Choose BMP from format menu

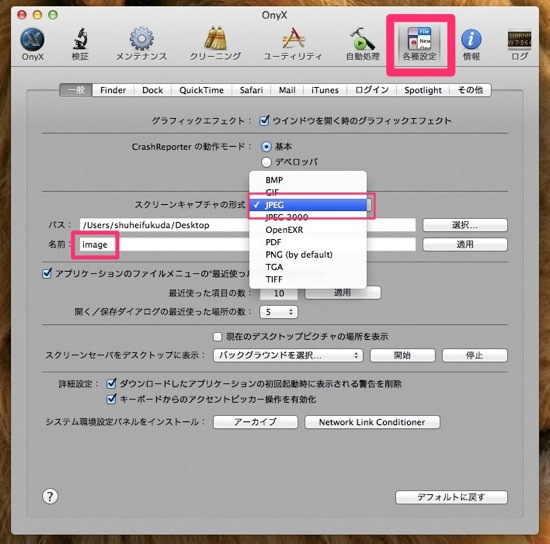point(308,180)
